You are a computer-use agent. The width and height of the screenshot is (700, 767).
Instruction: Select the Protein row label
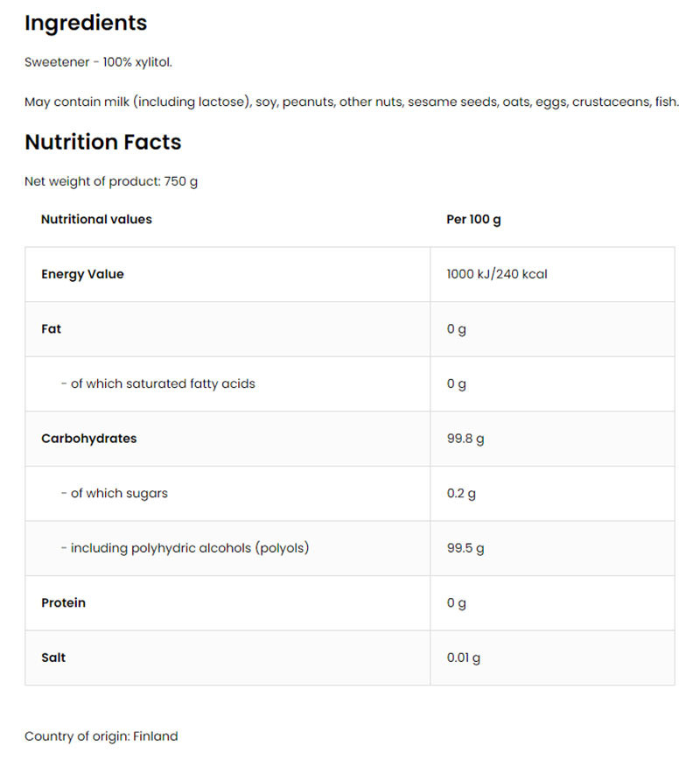[63, 603]
